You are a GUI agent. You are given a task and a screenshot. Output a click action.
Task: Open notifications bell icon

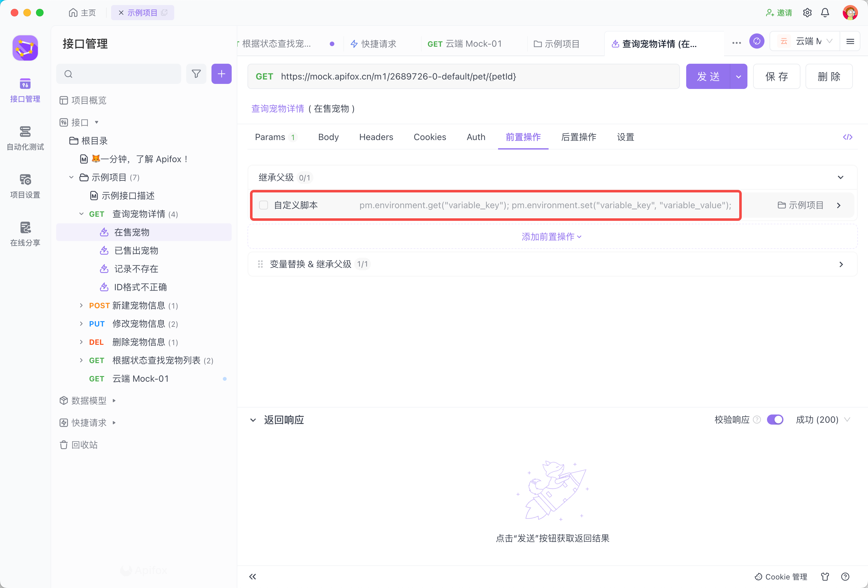[x=825, y=13]
